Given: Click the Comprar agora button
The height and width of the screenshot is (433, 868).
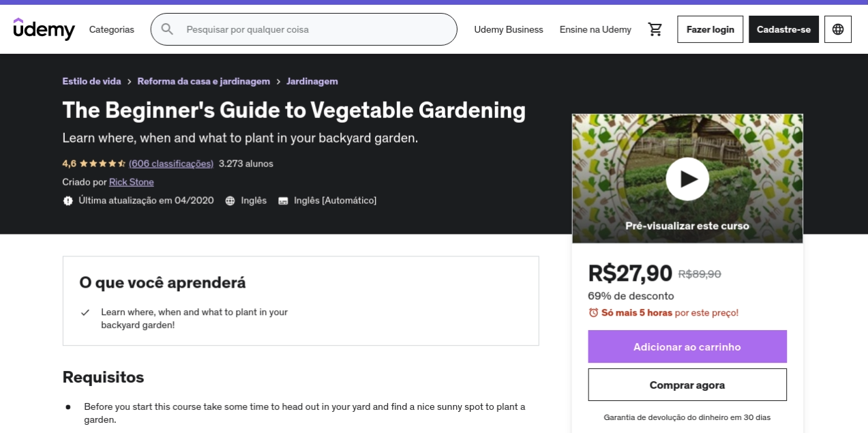Looking at the screenshot, I should (x=687, y=385).
